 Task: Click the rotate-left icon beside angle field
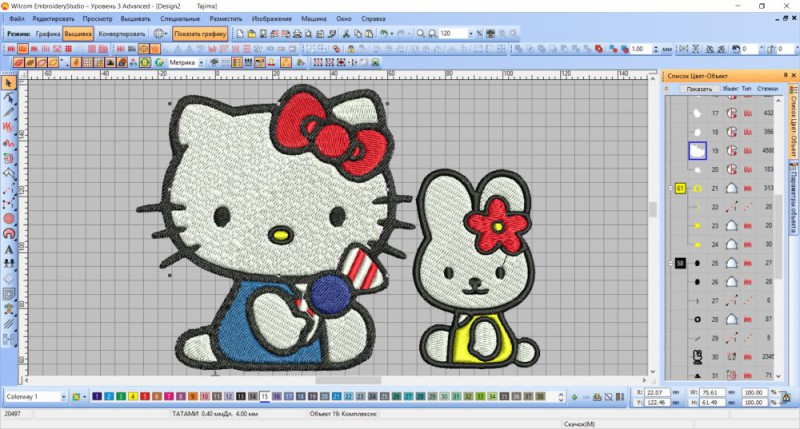736,49
